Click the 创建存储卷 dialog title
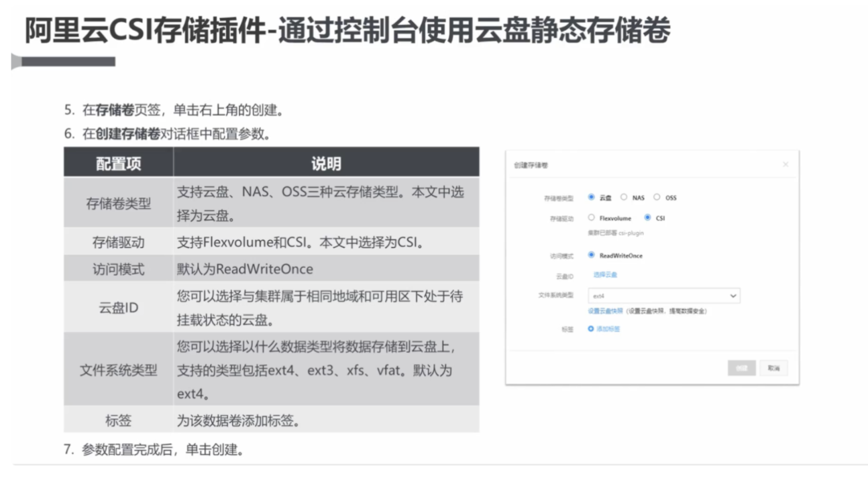Viewport: 868px width, 480px height. tap(531, 165)
